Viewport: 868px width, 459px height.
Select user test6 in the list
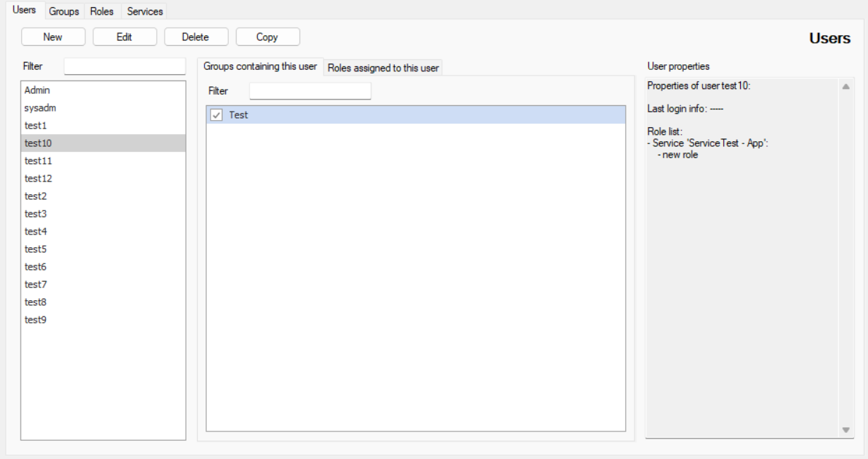point(103,267)
